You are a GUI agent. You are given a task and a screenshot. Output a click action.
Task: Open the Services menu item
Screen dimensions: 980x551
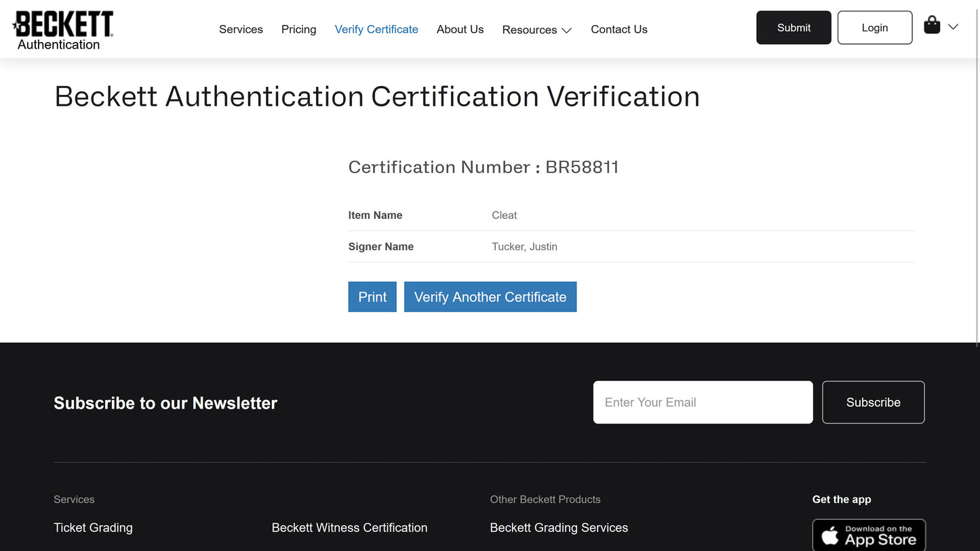pos(241,29)
